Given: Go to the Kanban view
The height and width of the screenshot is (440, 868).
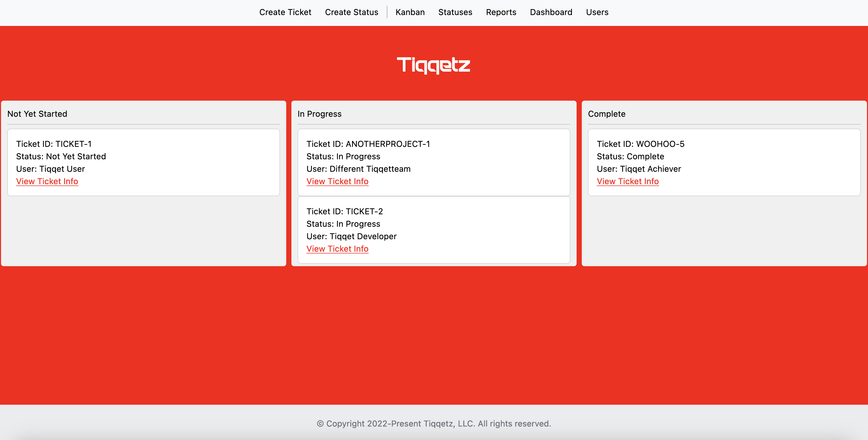Looking at the screenshot, I should [410, 12].
